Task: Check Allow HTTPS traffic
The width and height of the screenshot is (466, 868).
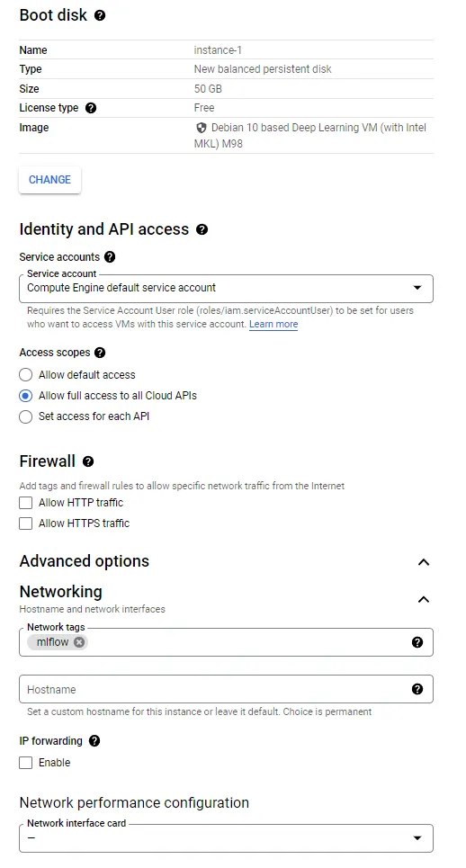Action: point(25,523)
